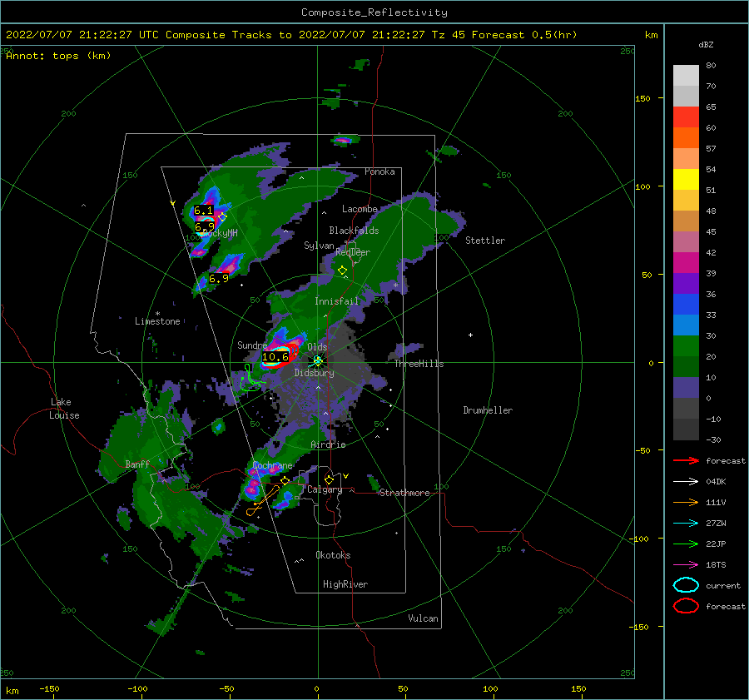Pick the cyan 27ZW track arrow
The height and width of the screenshot is (700, 749).
686,524
